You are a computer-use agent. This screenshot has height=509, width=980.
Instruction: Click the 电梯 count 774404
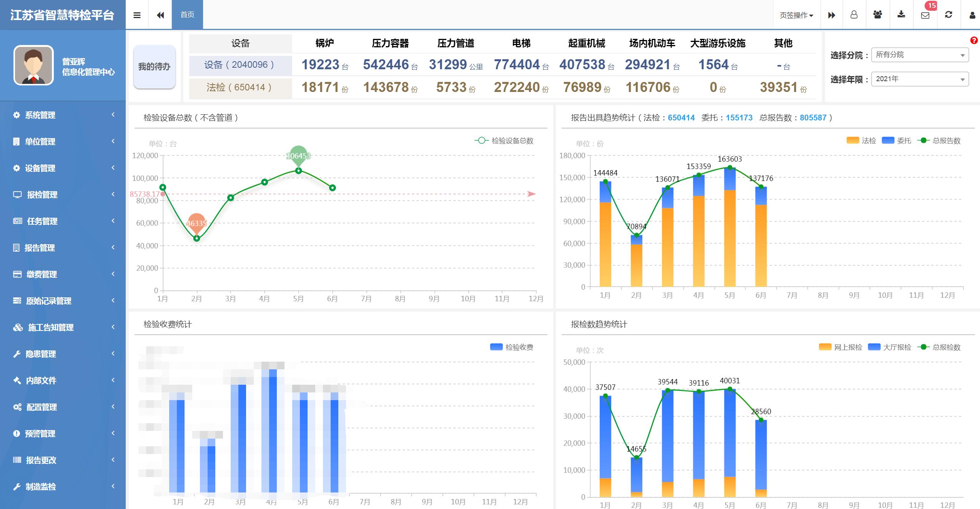[517, 65]
